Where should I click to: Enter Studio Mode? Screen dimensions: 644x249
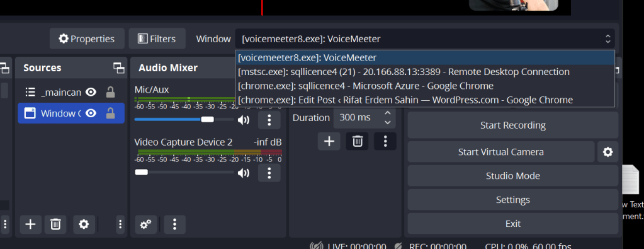coord(513,176)
